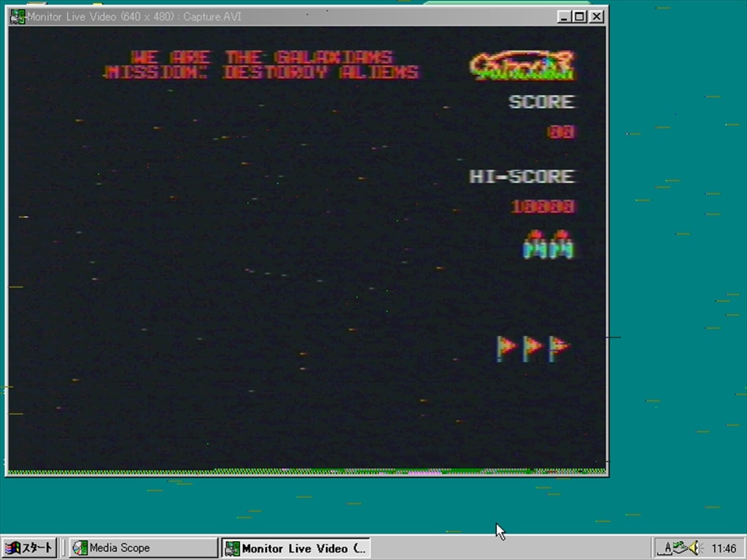Click the HI-SCORE label in the video
This screenshot has height=560, width=747.
pyautogui.click(x=522, y=176)
